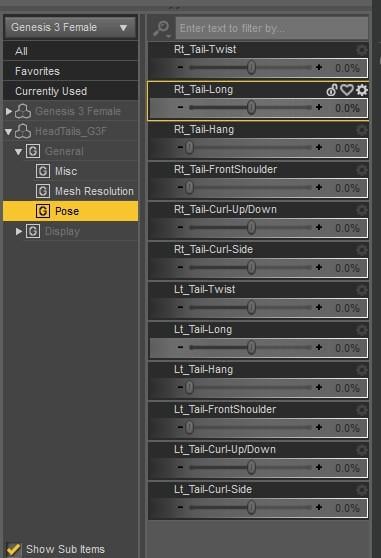381x558 pixels.
Task: Click the plus button on Rt_Tail-Twist
Action: click(x=319, y=67)
